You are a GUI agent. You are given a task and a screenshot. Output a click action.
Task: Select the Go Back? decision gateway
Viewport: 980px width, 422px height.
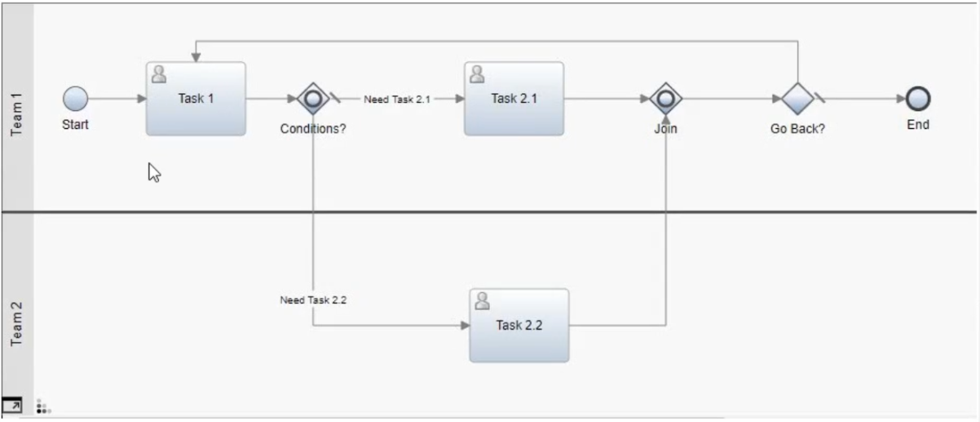[797, 100]
